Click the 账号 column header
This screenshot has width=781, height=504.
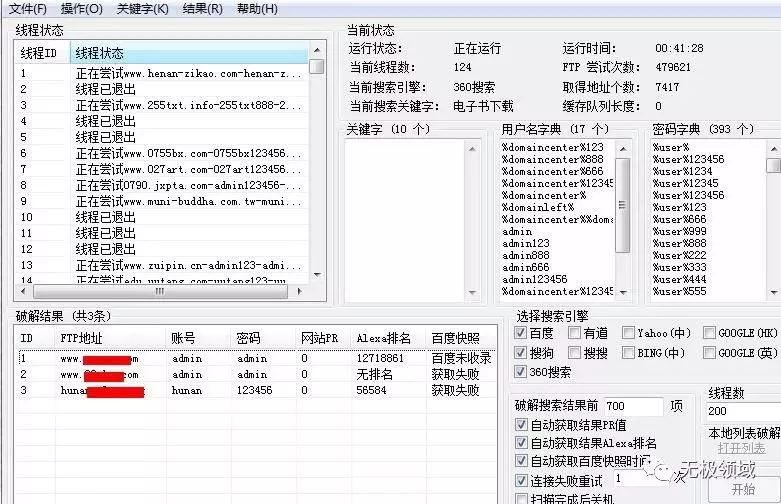pos(199,338)
